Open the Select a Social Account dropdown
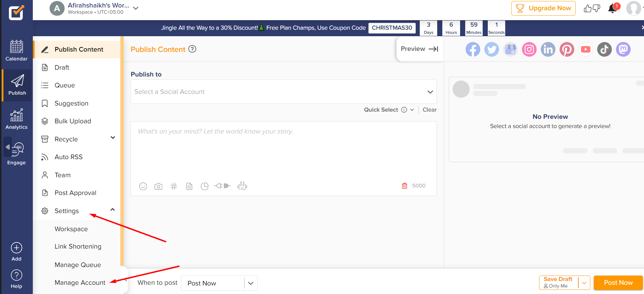644x294 pixels. [283, 92]
